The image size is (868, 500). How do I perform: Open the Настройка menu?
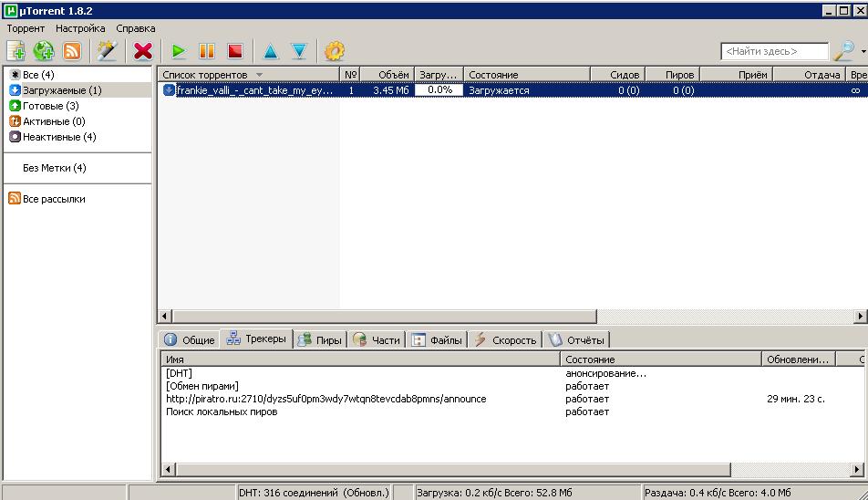pyautogui.click(x=80, y=28)
